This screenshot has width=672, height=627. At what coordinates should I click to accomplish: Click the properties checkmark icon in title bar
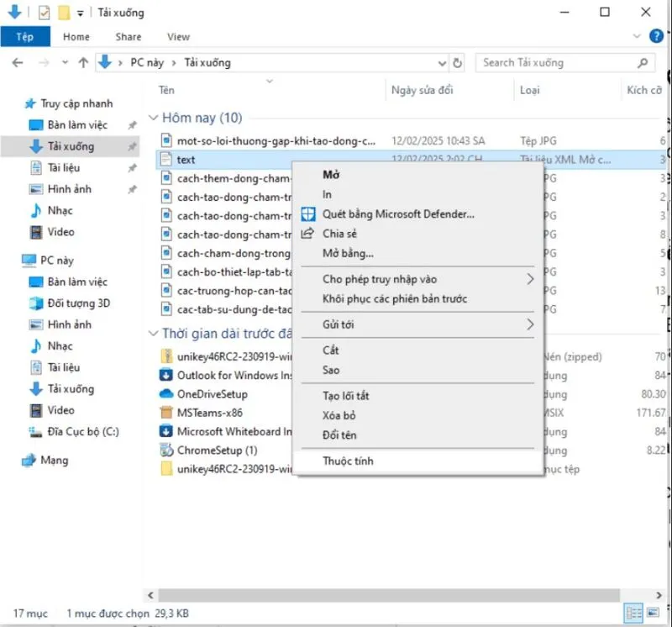[x=44, y=13]
